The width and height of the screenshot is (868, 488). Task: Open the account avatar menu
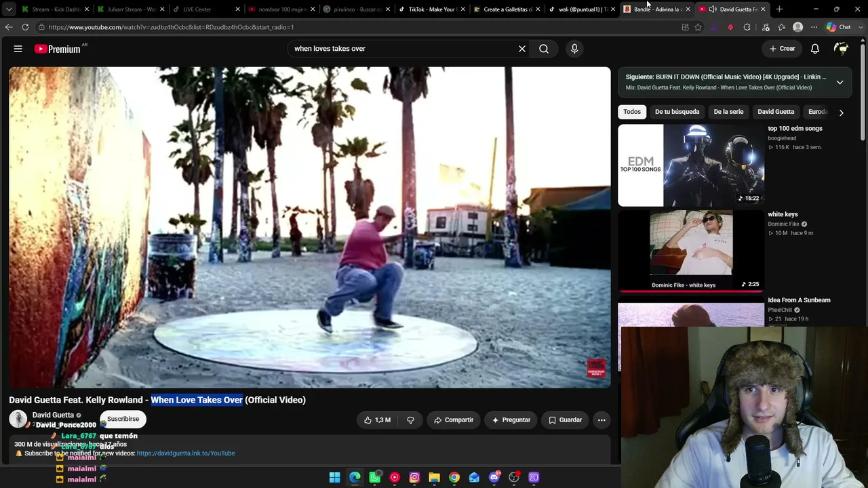pyautogui.click(x=841, y=49)
